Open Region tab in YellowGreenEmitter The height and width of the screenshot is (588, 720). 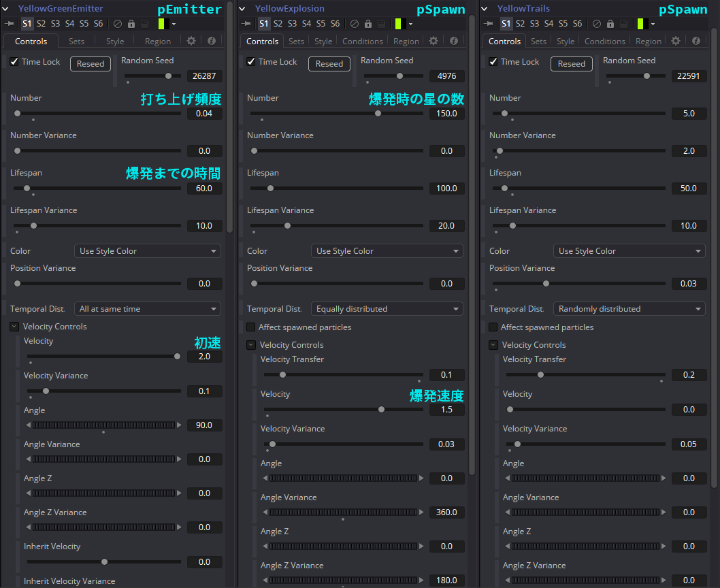click(157, 42)
